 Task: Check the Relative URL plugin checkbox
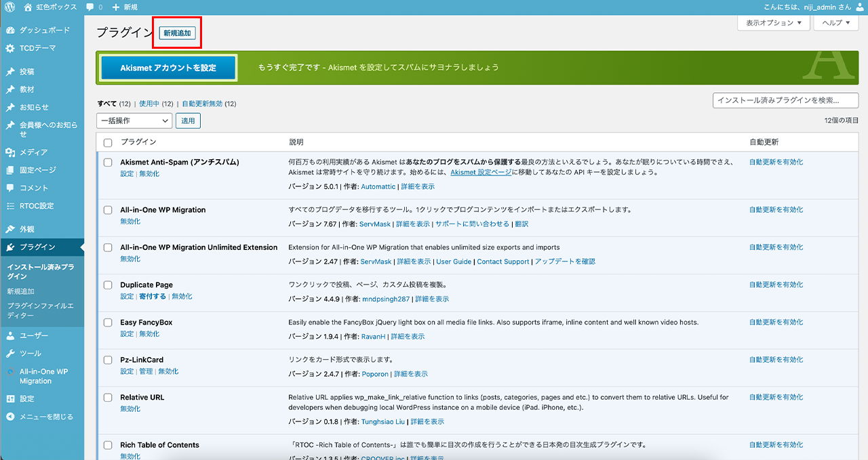(108, 398)
